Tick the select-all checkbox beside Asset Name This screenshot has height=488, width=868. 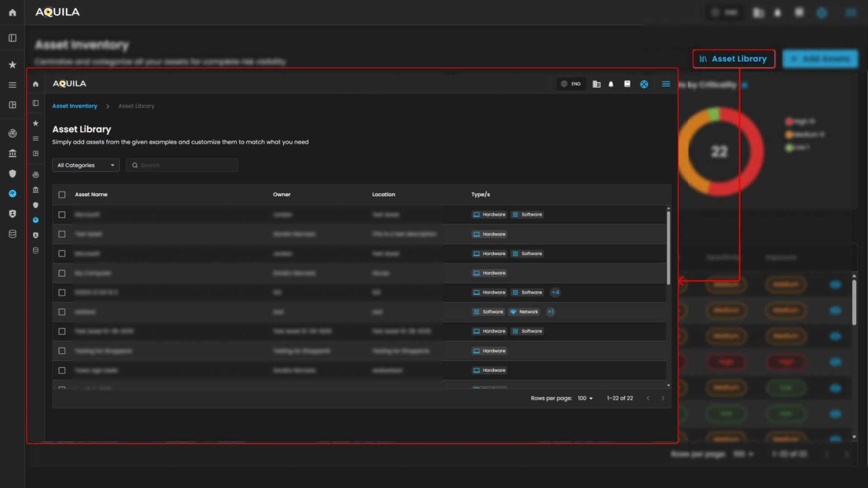(x=62, y=194)
